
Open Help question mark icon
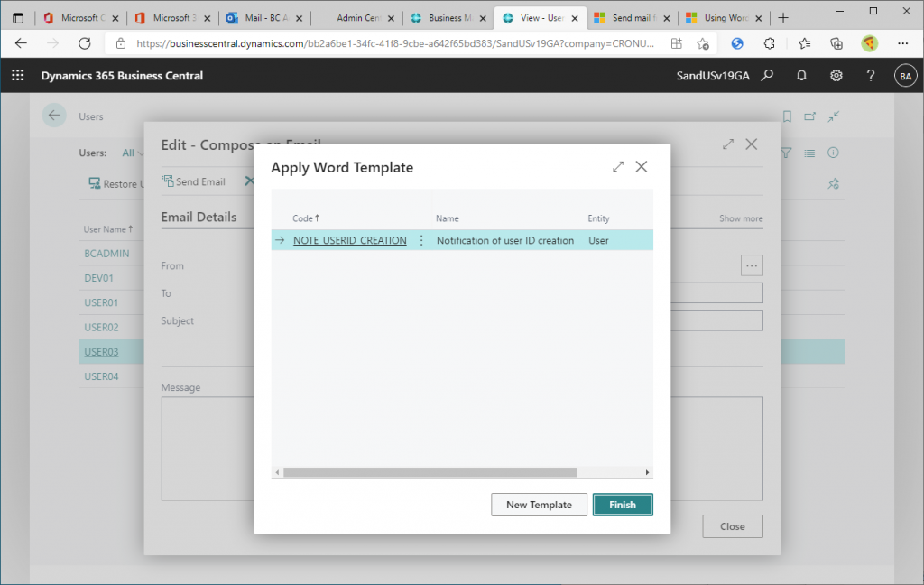(871, 76)
